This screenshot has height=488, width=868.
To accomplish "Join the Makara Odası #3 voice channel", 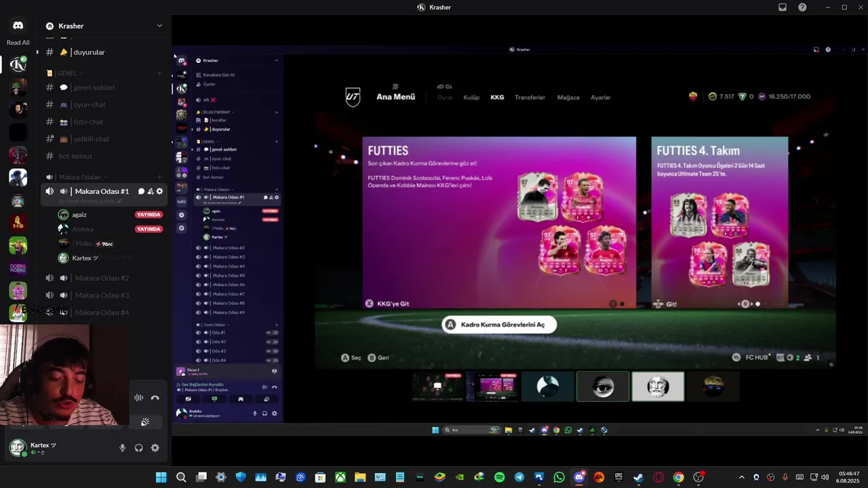I will point(104,296).
